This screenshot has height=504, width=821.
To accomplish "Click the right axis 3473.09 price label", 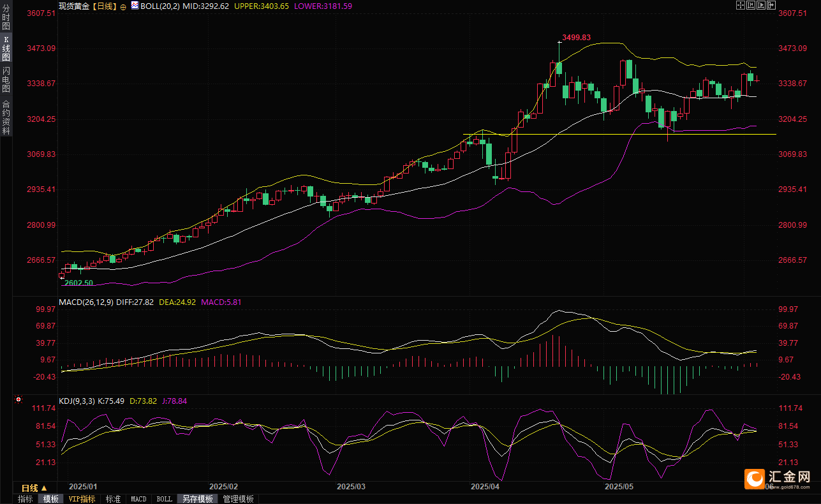I will tap(793, 48).
